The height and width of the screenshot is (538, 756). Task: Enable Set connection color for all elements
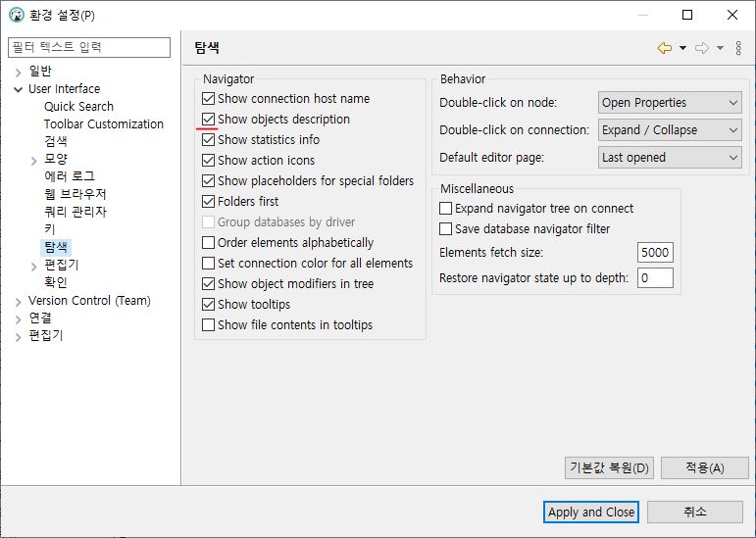[208, 263]
